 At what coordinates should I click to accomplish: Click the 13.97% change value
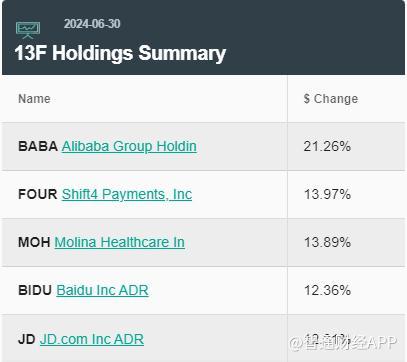(x=327, y=194)
